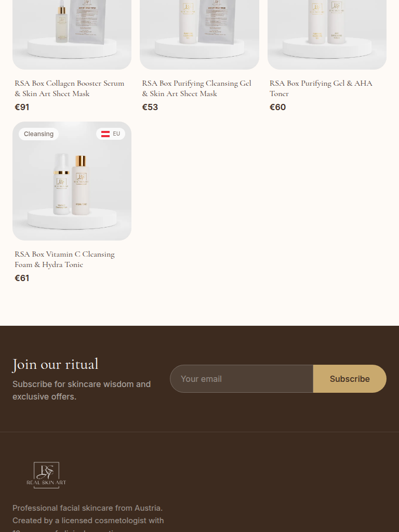Open RSA Box Collagen Booster Serum product title
Viewport: 399px width, 532px height.
click(x=69, y=88)
